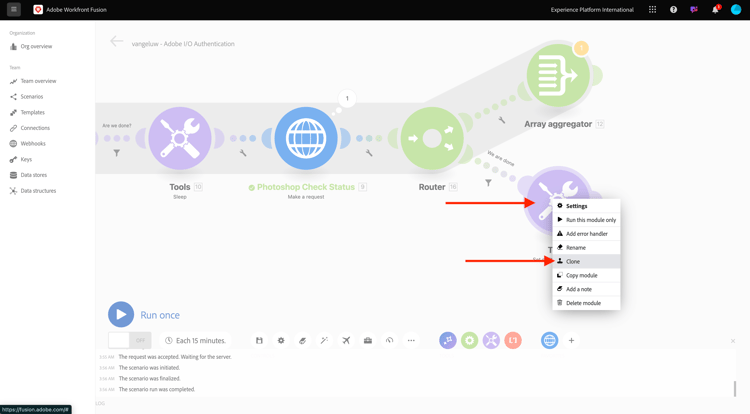The width and height of the screenshot is (750, 414).
Task: Open scenario settings gear in toolbar
Action: tap(281, 340)
